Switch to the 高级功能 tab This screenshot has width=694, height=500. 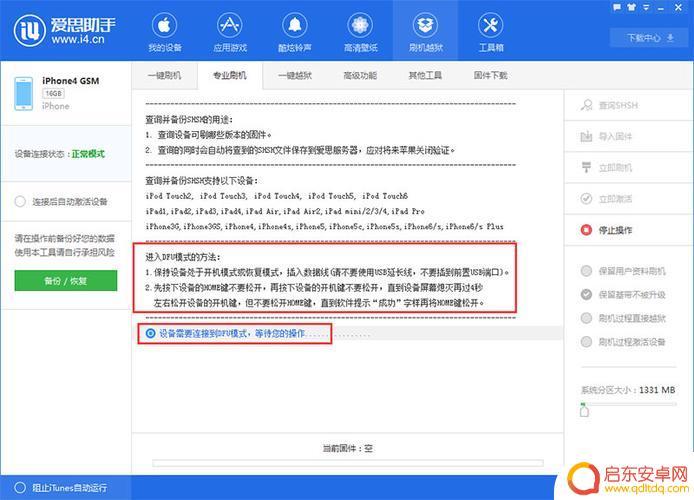(x=360, y=76)
